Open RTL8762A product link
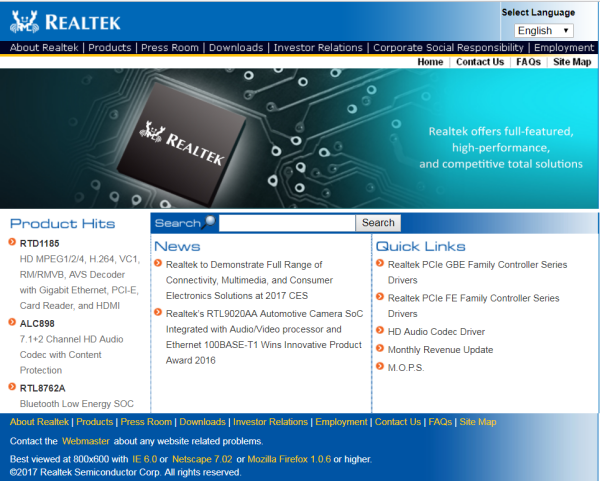600x481 pixels. [x=42, y=388]
